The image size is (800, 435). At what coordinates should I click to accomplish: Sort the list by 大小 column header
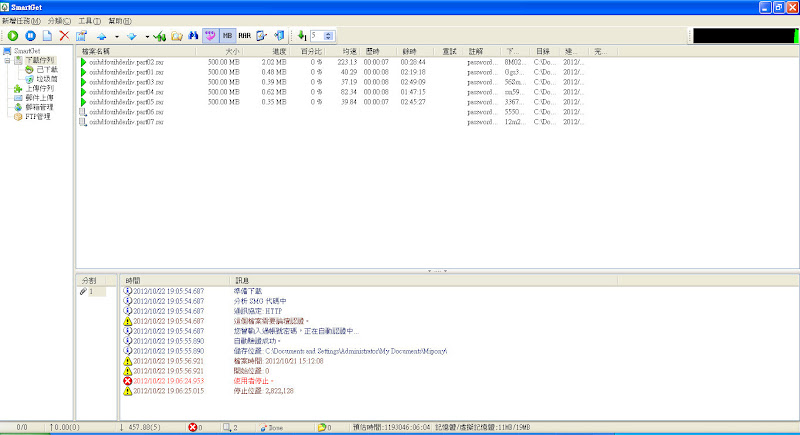coord(232,50)
